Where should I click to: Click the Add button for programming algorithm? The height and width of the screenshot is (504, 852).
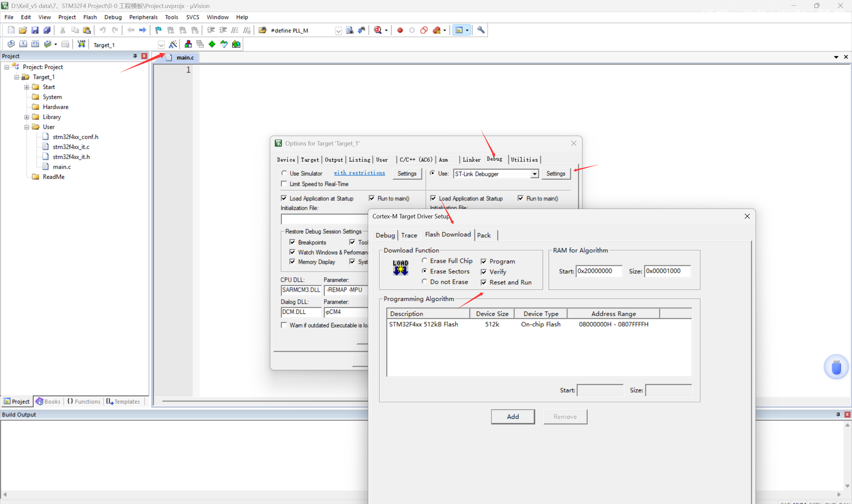(x=512, y=417)
